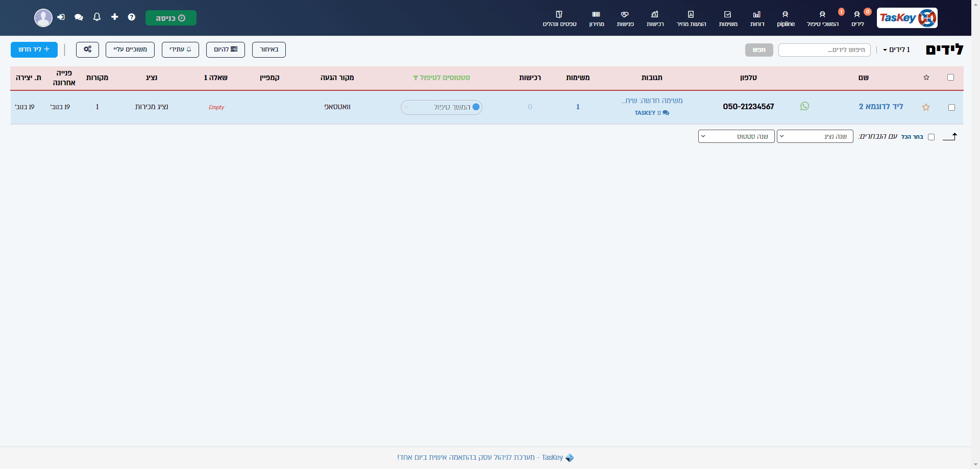Click the plus quick-add icon
The width and height of the screenshot is (980, 469).
tap(114, 17)
